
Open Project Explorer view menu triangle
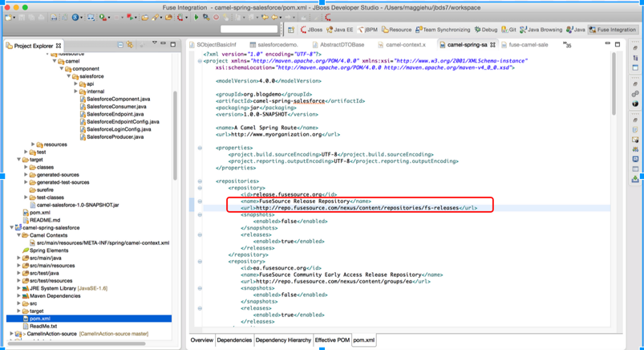pos(155,43)
